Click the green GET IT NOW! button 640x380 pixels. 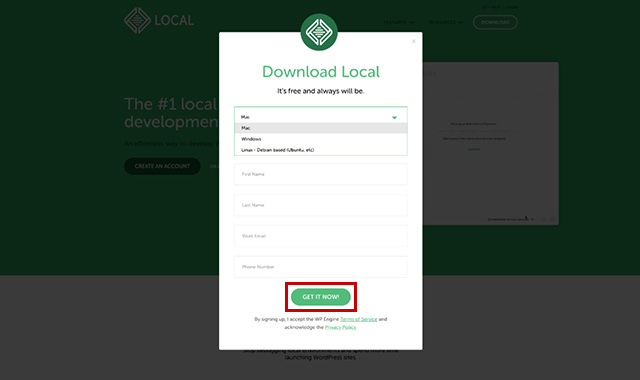coord(320,297)
